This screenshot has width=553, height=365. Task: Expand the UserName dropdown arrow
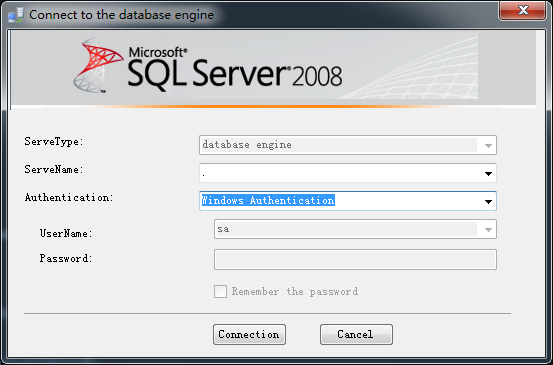click(488, 230)
